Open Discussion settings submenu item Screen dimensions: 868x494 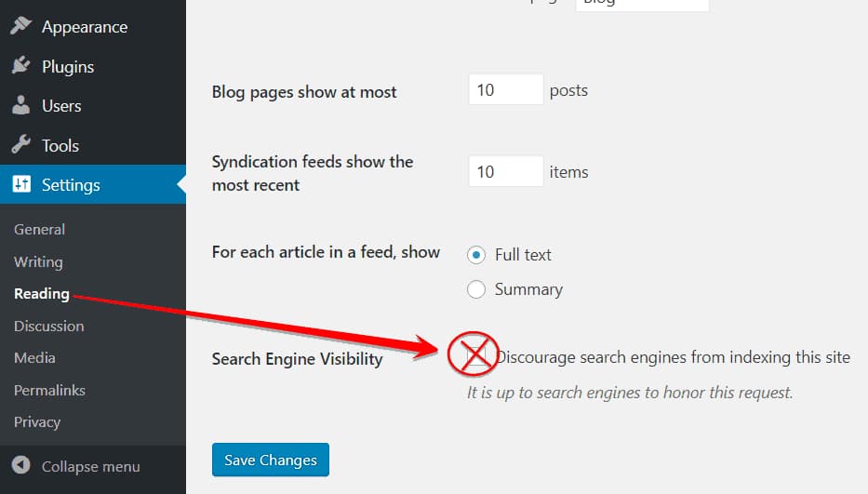pos(48,327)
